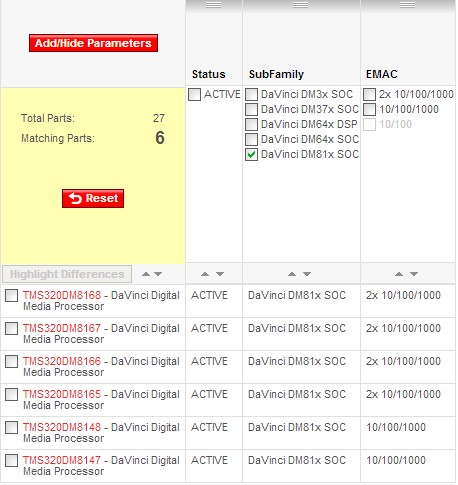Check the DaVinci DM64x DSP filter
The image size is (458, 485).
pos(251,124)
